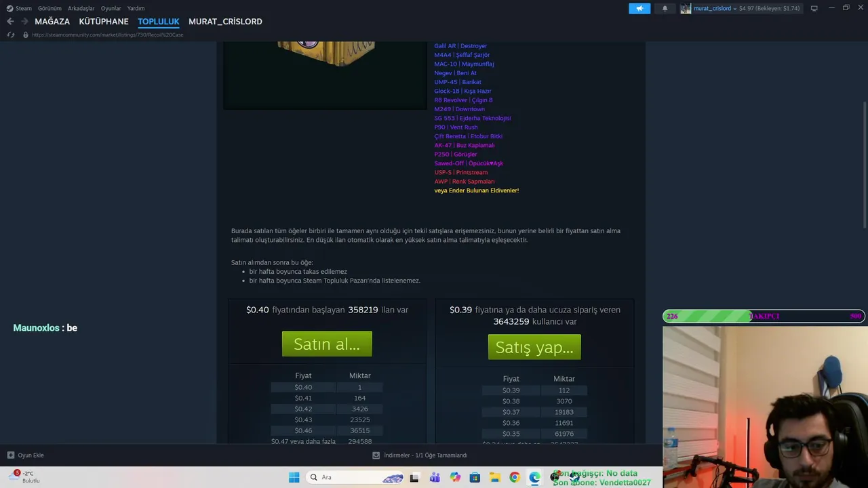868x488 pixels.
Task: Open Task View from the taskbar
Action: click(414, 477)
